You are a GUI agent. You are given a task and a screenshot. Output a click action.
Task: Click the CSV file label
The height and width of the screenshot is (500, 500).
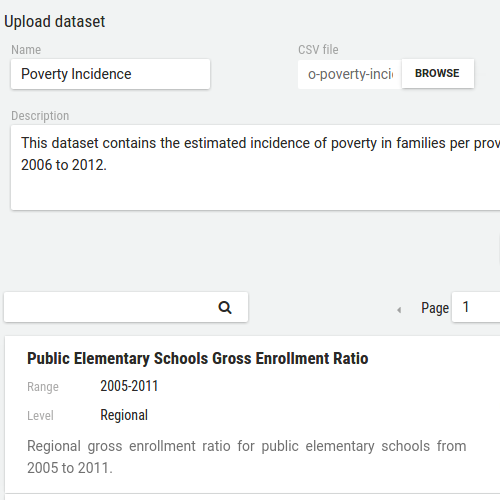[318, 50]
